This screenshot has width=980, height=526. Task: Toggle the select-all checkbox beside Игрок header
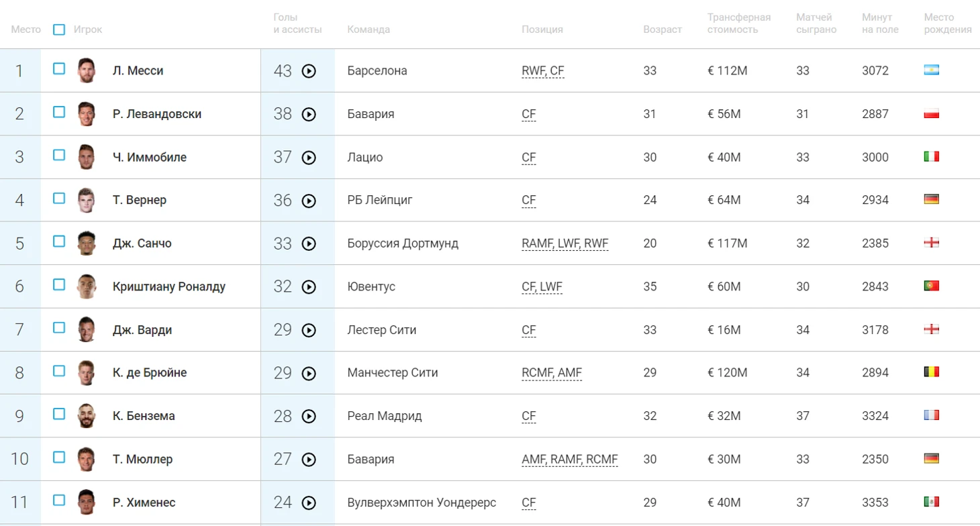pyautogui.click(x=59, y=30)
